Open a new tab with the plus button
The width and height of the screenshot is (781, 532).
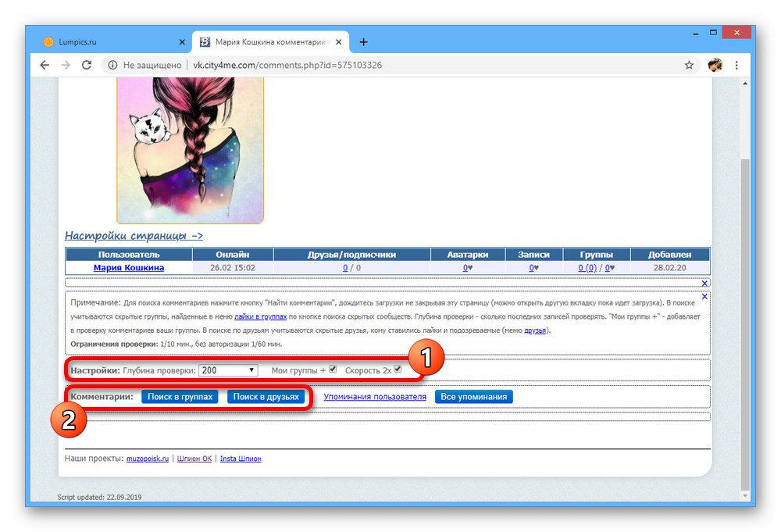click(x=364, y=42)
